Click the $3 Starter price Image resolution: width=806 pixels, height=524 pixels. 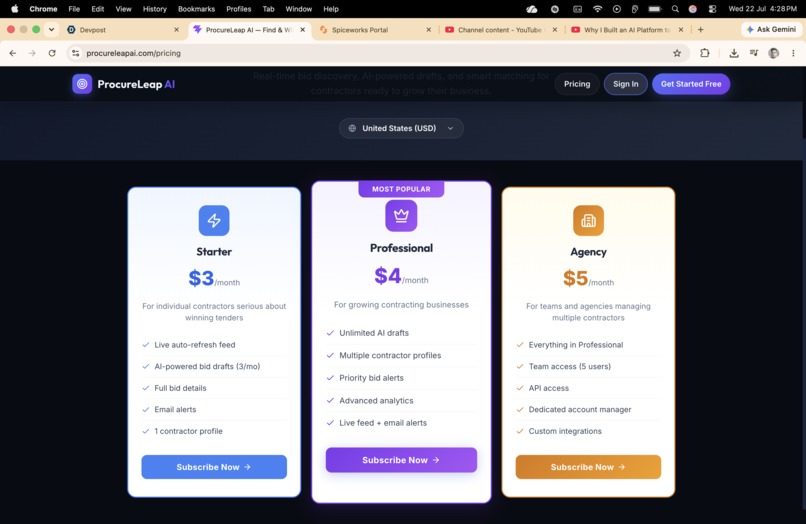pos(201,278)
